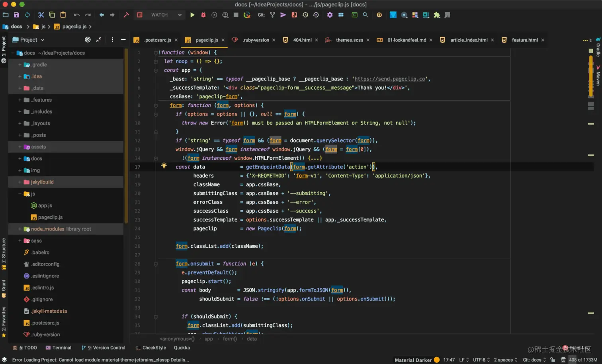The height and width of the screenshot is (364, 602).
Task: Open the Terminal tool window
Action: pyautogui.click(x=58, y=348)
